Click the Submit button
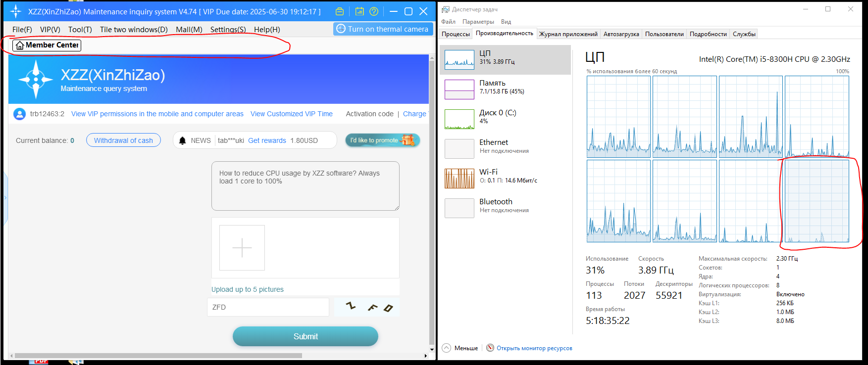 [306, 336]
